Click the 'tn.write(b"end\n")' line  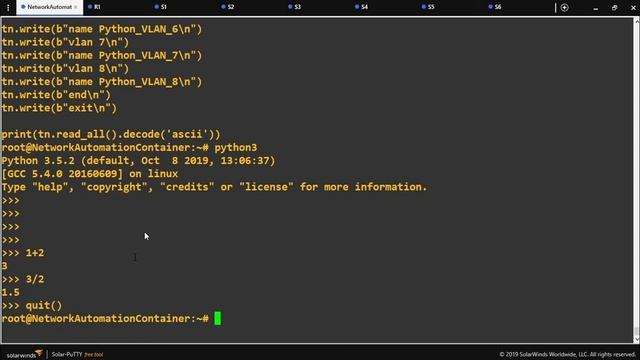56,95
